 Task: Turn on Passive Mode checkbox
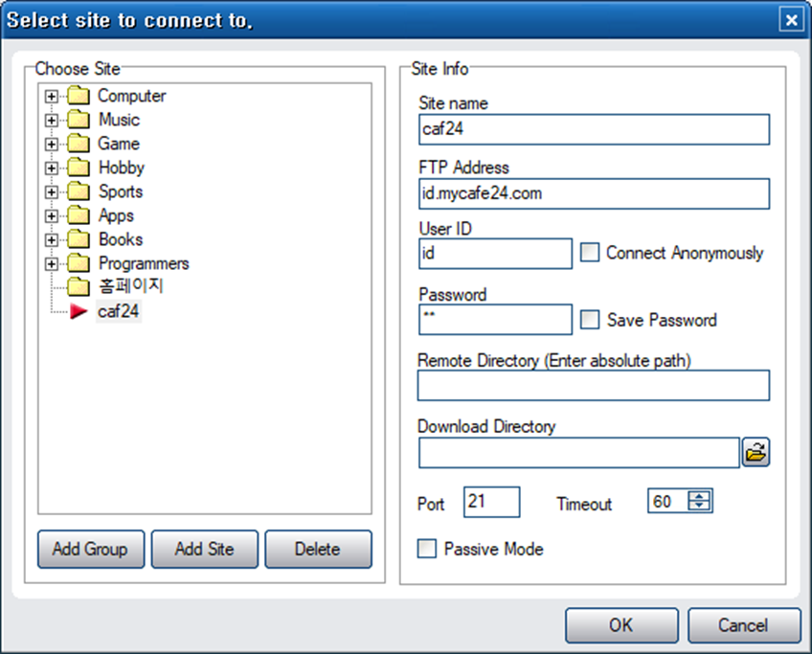(427, 549)
